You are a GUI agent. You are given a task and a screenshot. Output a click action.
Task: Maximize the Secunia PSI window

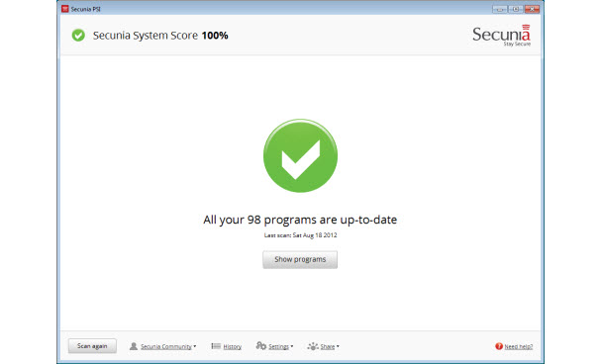516,9
